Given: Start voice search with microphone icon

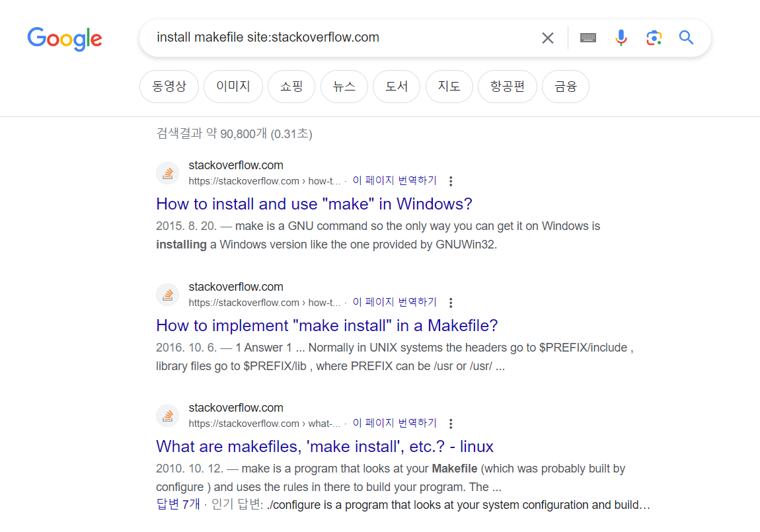Looking at the screenshot, I should [x=621, y=38].
